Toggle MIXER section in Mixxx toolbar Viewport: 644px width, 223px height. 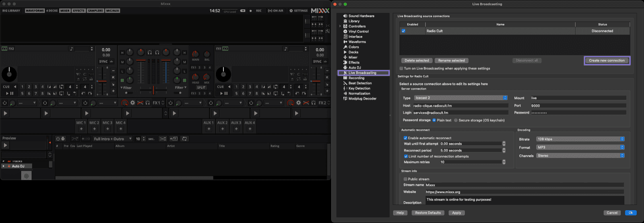(65, 11)
